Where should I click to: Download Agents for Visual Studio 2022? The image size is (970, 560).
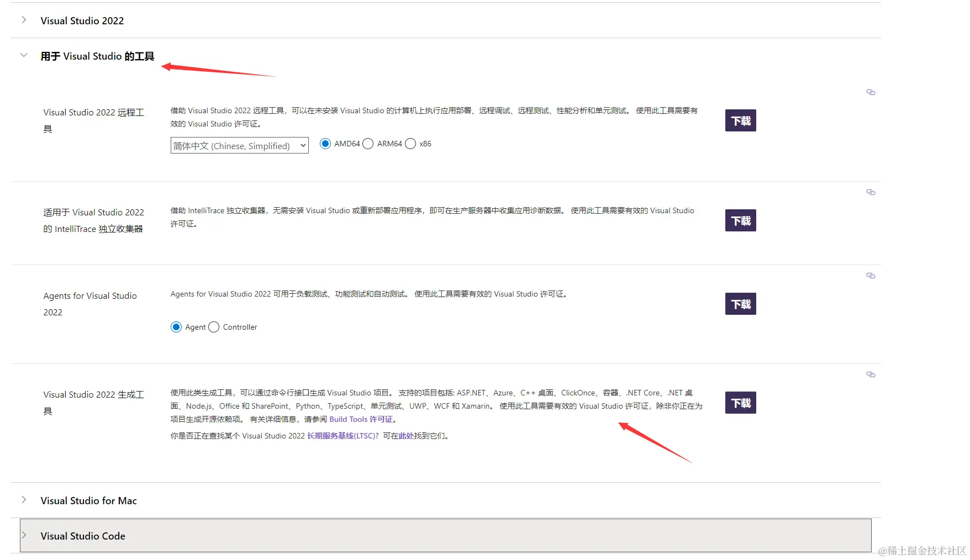click(x=740, y=304)
